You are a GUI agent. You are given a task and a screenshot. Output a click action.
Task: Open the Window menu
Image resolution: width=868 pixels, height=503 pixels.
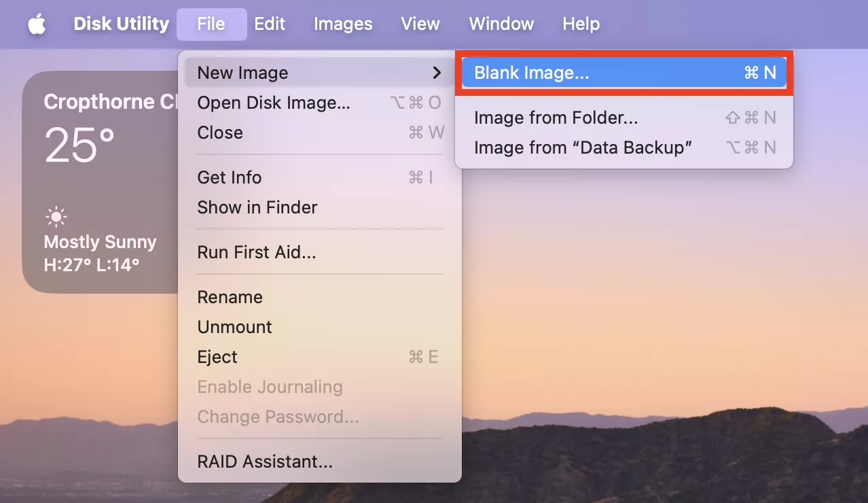[x=501, y=24]
